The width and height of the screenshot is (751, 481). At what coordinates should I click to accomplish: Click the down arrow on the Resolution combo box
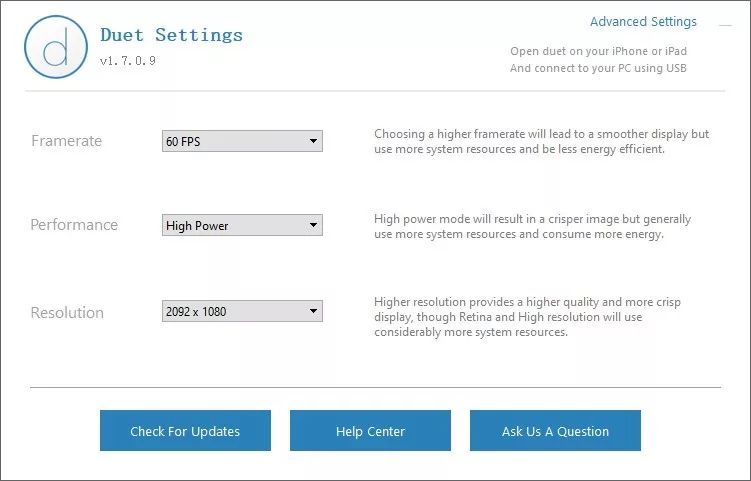(313, 312)
